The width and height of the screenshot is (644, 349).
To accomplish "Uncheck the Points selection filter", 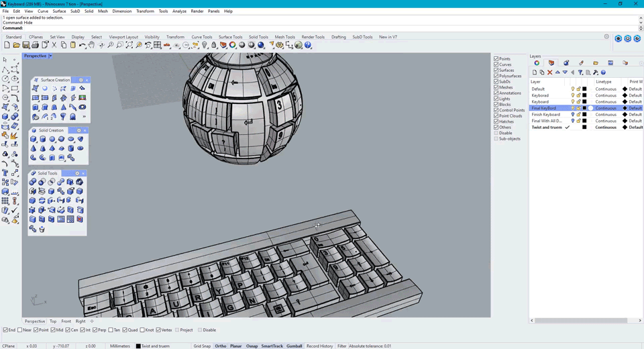I will coord(496,59).
